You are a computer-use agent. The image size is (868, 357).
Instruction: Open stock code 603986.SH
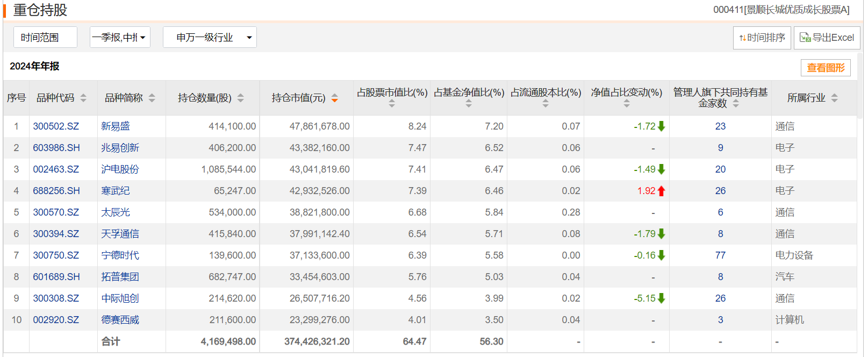[56, 148]
